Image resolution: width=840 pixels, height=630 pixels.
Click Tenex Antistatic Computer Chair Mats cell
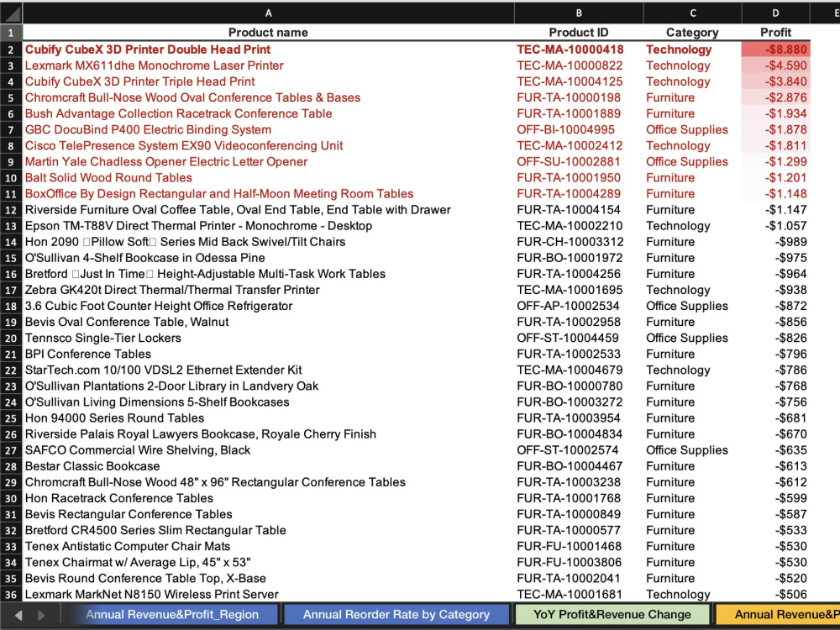coord(269,547)
